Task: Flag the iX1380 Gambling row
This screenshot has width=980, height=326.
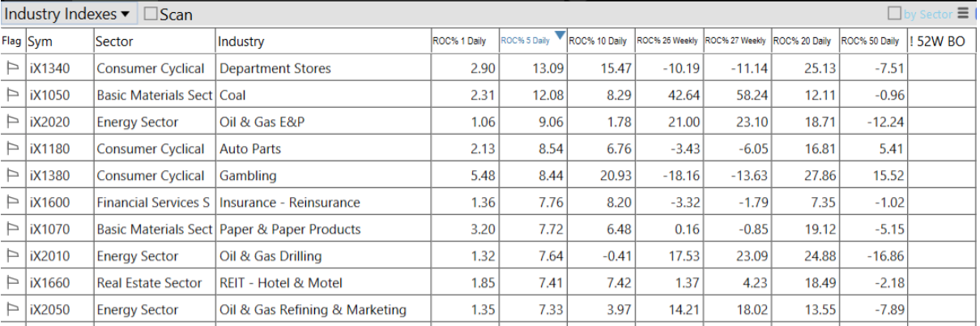Action: 12,176
